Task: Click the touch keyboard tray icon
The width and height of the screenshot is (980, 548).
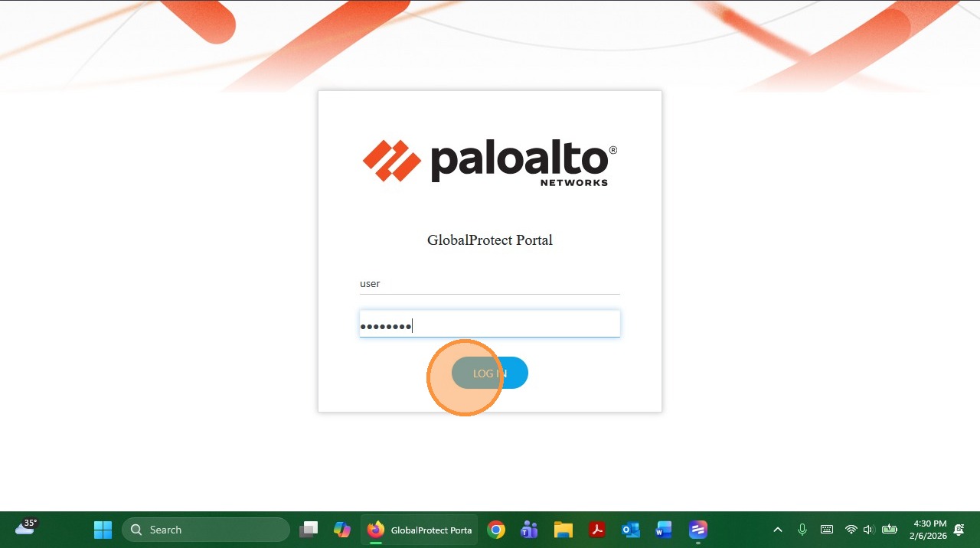Action: pos(827,530)
